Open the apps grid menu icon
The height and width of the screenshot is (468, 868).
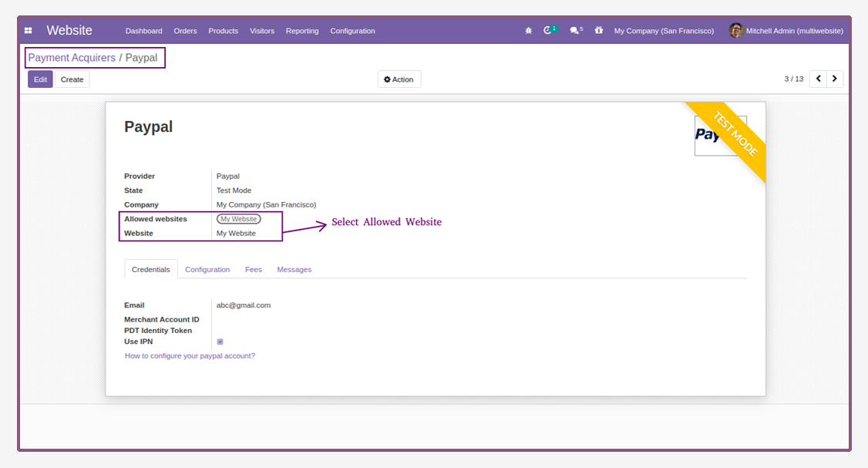[29, 31]
